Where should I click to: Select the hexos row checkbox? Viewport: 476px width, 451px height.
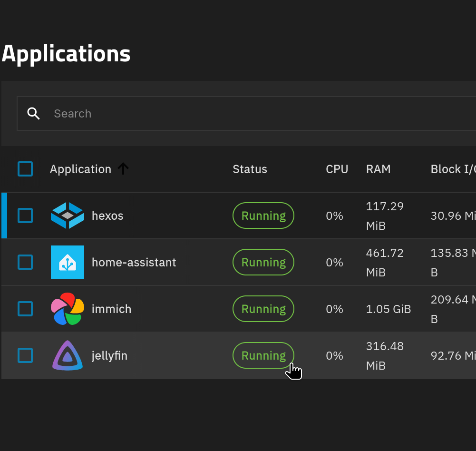[25, 216]
